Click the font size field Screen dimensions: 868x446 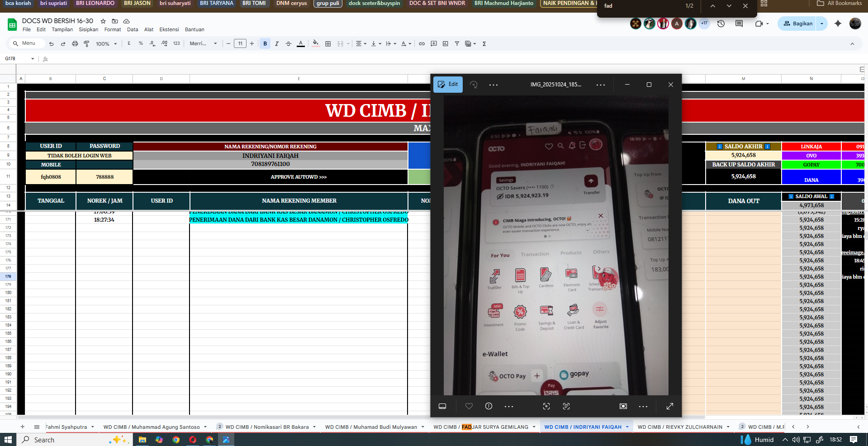pos(240,44)
